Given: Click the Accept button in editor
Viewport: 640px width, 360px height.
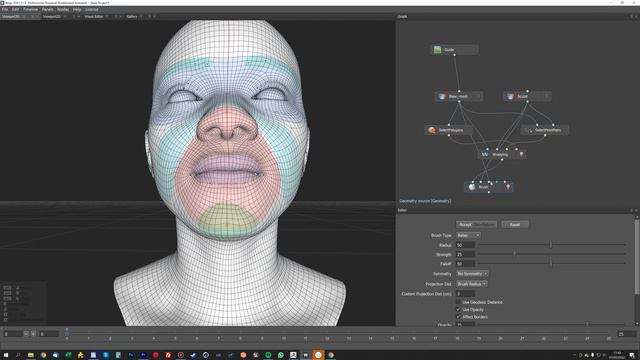Looking at the screenshot, I should 476,224.
